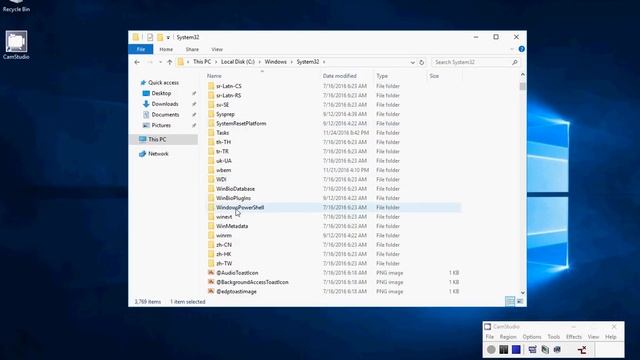This screenshot has height=360, width=640.
Task: Click CamStudio screen annotations toolbar icon
Action: point(545,349)
